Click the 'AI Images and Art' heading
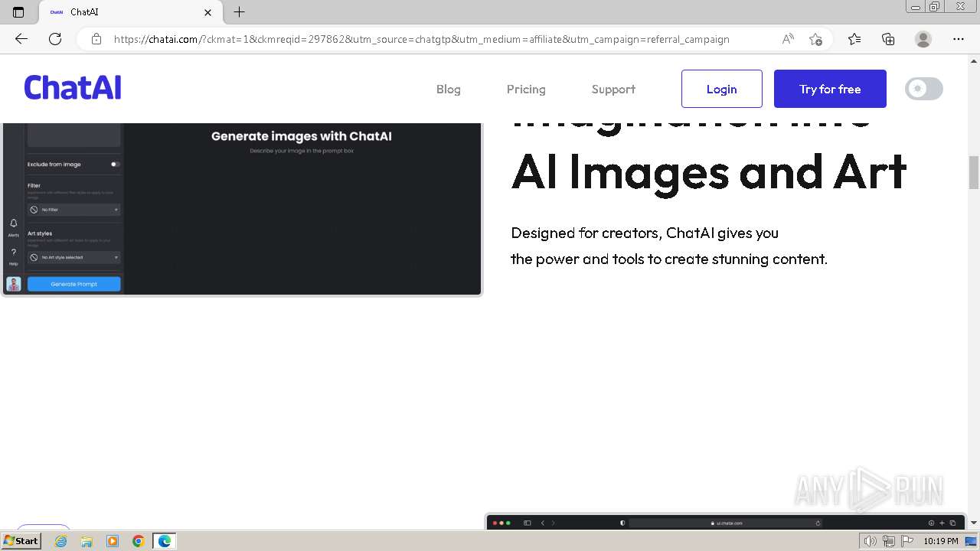The width and height of the screenshot is (980, 551). 709,172
